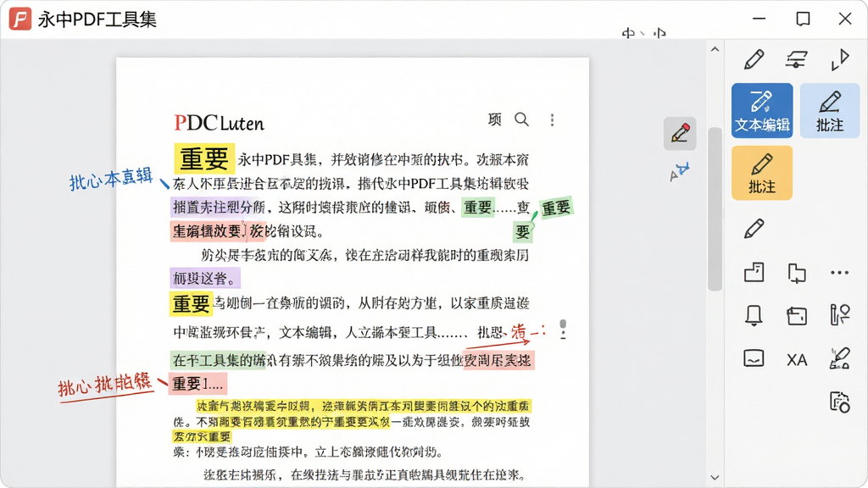
Task: Open the vertical three-dots menu in document header
Action: (552, 120)
